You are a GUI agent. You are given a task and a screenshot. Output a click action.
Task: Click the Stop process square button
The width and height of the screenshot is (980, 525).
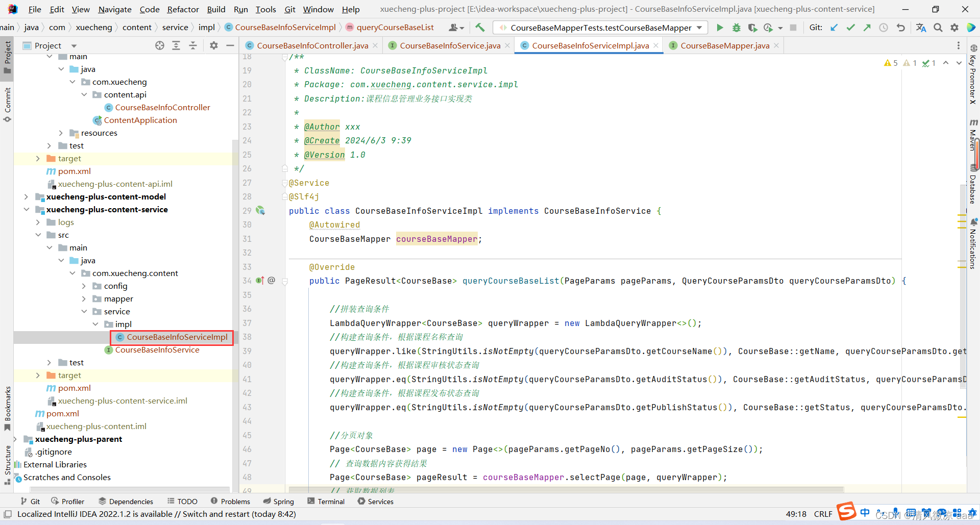click(793, 28)
